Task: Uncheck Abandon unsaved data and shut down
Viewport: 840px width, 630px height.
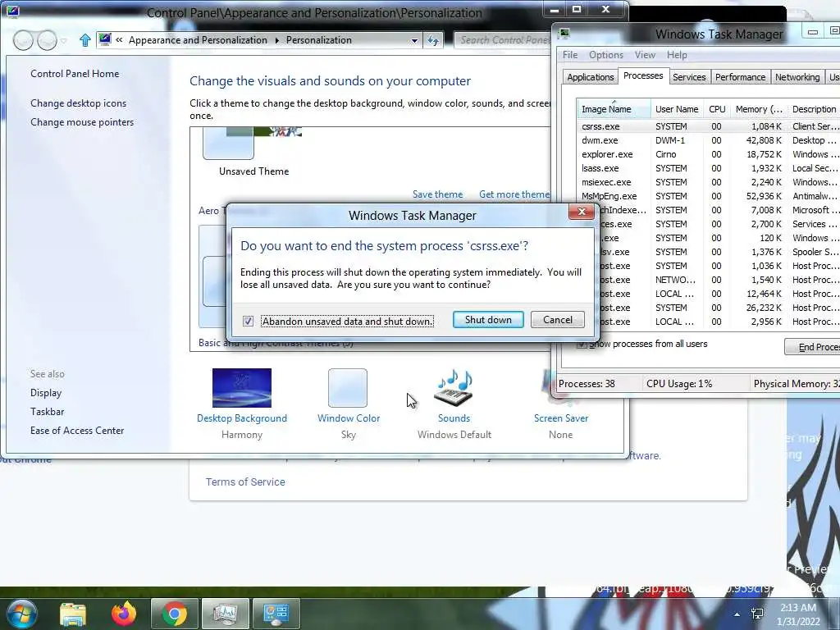Action: pos(248,321)
